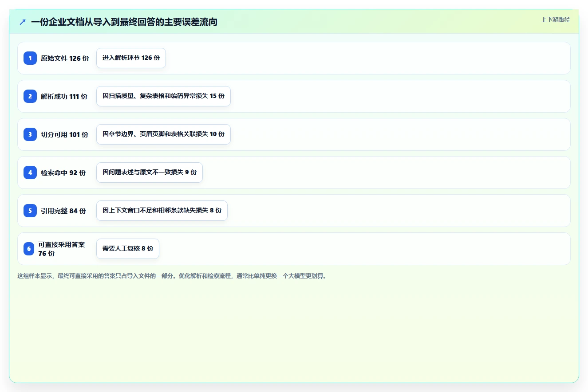Image resolution: width=588 pixels, height=392 pixels.
Task: Click step badge number 6
Action: tap(29, 249)
